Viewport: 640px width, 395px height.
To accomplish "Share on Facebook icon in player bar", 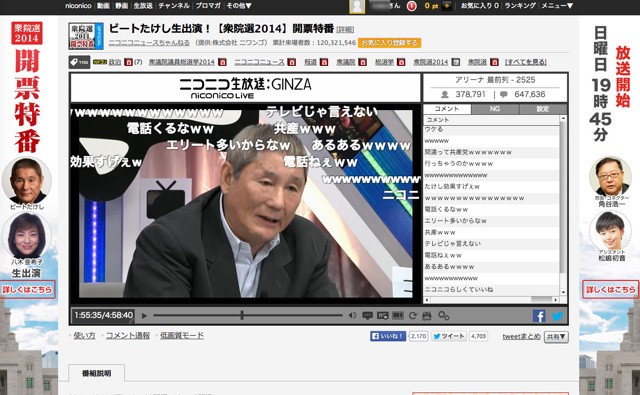I will coord(539,316).
